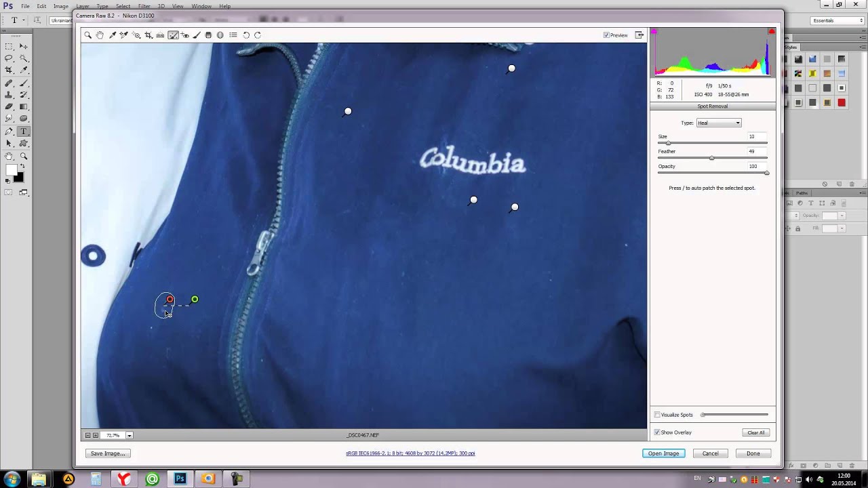This screenshot has width=868, height=488.
Task: Toggle the Preview checkbox
Action: (x=606, y=35)
